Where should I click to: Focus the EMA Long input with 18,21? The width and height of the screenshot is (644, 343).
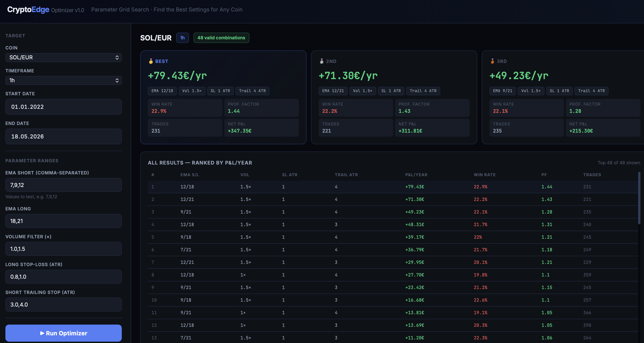pos(64,221)
